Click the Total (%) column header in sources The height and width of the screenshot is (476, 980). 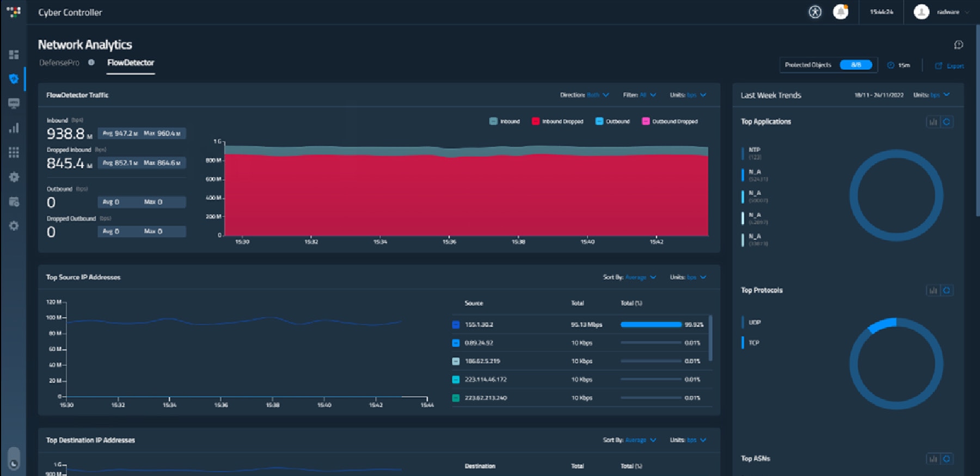pos(632,303)
